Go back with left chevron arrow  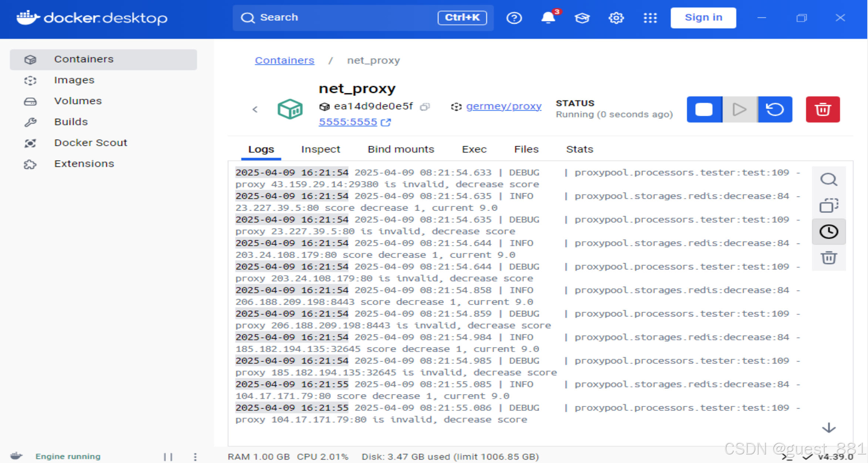[x=255, y=110]
